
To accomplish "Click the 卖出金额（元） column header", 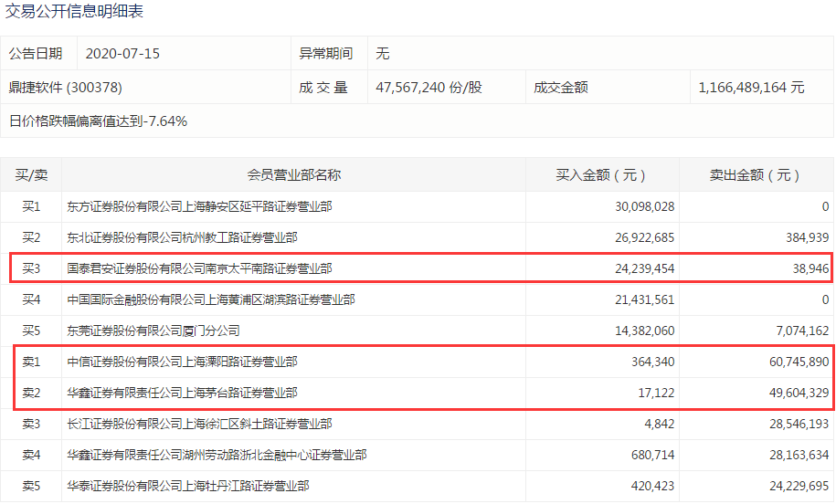I will pos(755,174).
